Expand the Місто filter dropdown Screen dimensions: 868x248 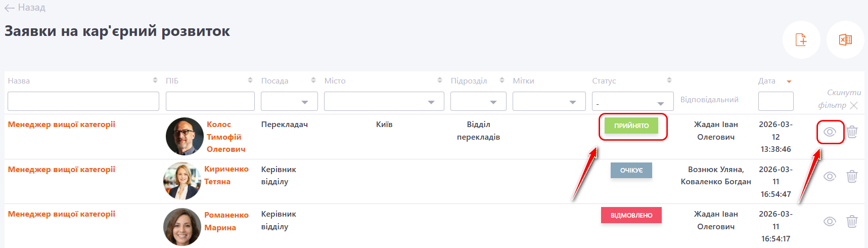click(x=384, y=102)
